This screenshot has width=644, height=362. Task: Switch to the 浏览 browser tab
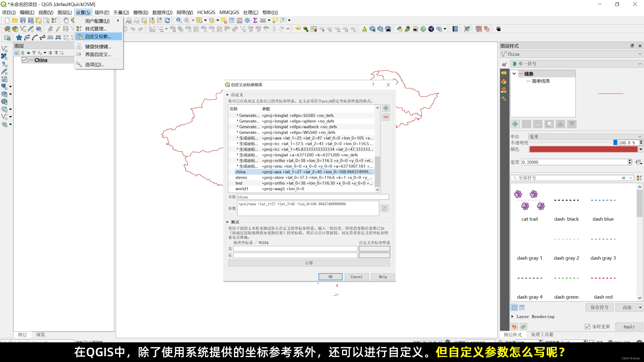[40, 334]
